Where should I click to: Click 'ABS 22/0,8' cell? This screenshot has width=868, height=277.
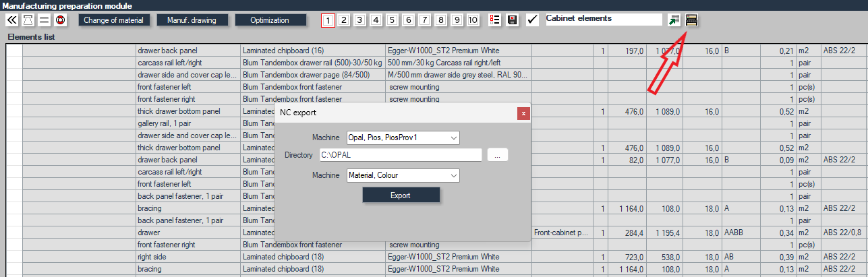point(844,233)
